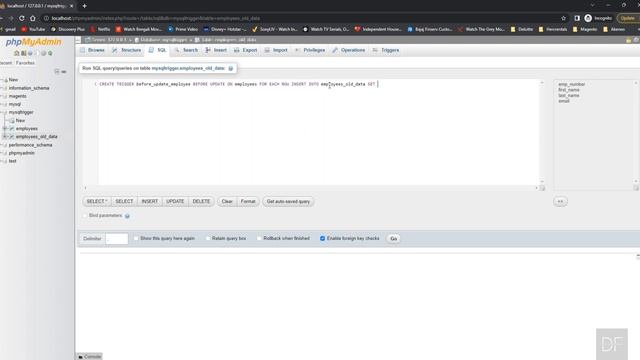
Task: Open the Export tab
Action: click(x=246, y=50)
